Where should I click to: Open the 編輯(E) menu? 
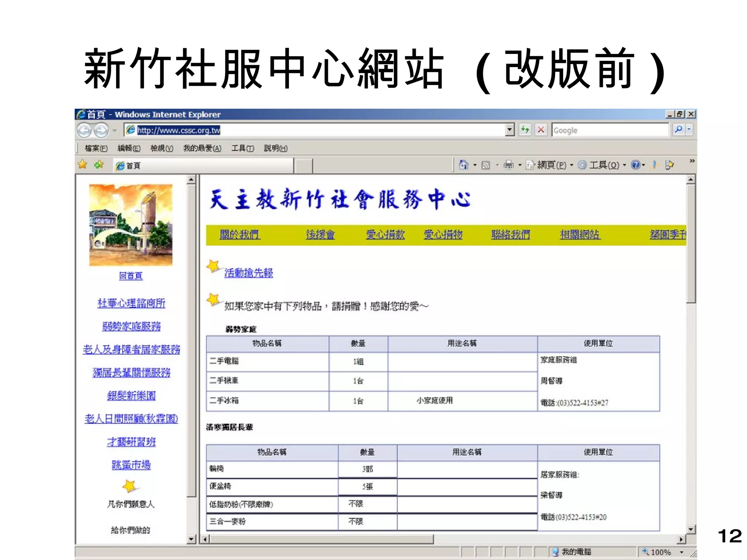129,148
